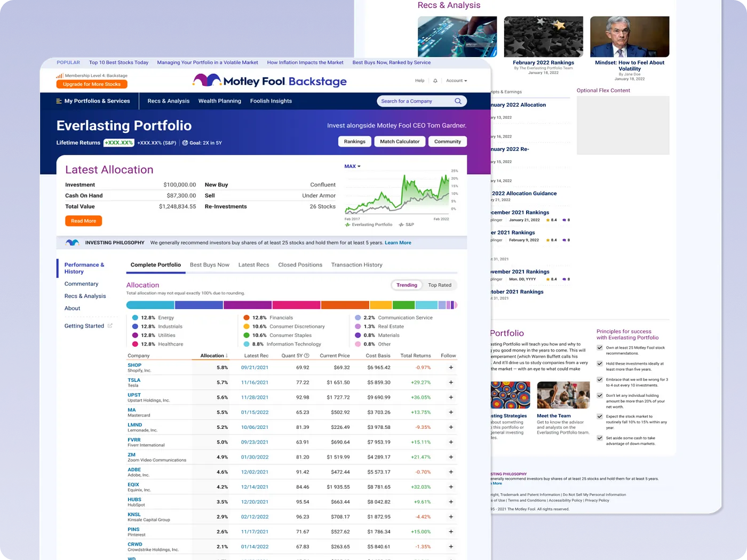Click the Match Calculator button
747x560 pixels.
pyautogui.click(x=400, y=142)
